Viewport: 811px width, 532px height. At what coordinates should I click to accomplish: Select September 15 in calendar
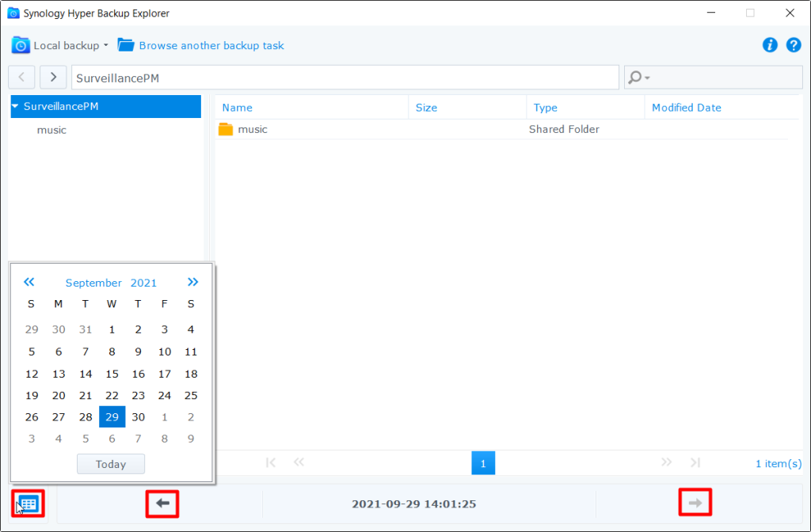click(x=112, y=374)
